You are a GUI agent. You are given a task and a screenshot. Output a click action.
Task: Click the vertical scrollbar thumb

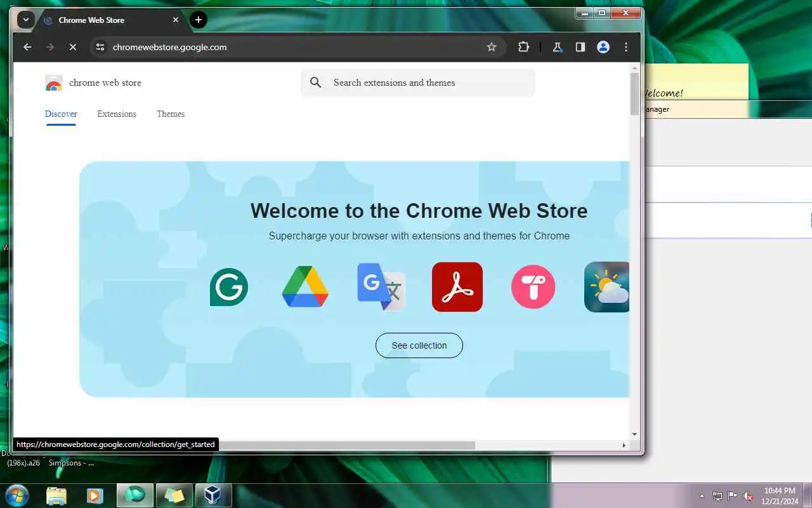pos(635,94)
